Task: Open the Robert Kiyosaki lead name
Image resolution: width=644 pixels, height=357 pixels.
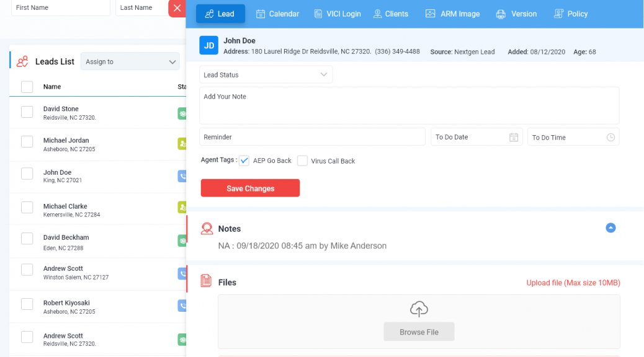Action: coord(66,303)
